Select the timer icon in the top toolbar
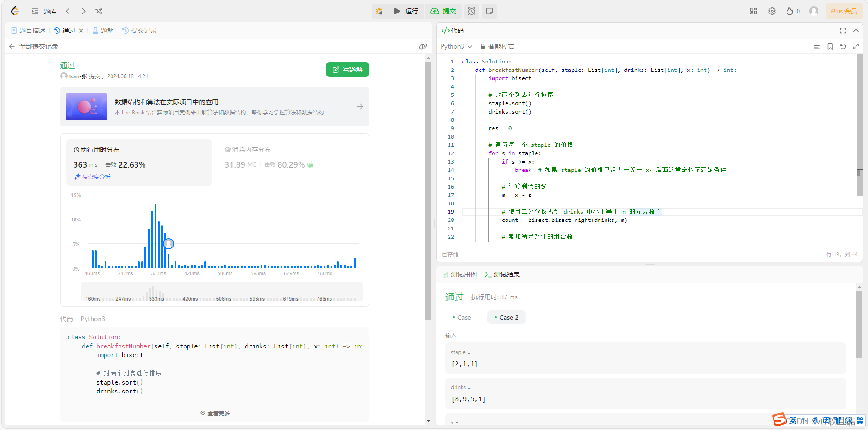Screen dimensions: 868x430 (x=471, y=11)
